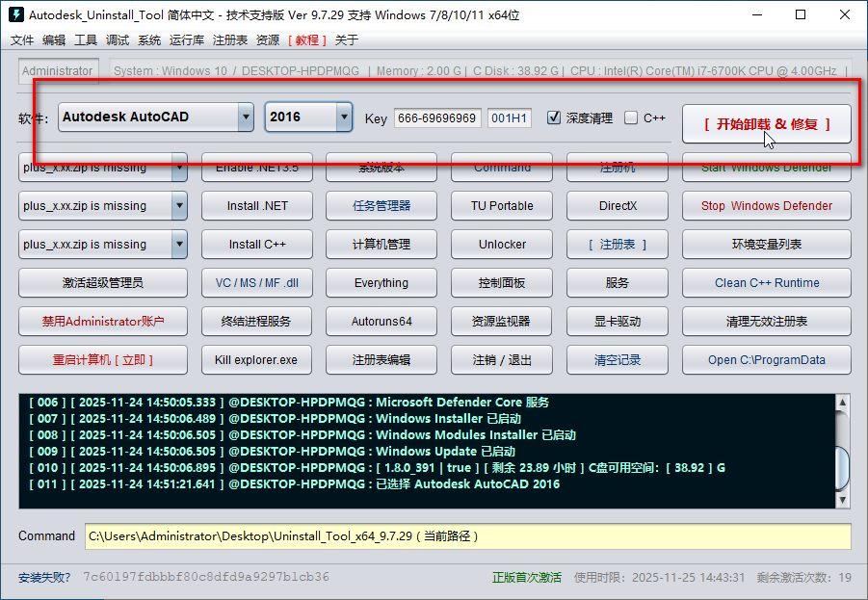Select log line 009 Windows Update 已启动
Image resolution: width=868 pixels, height=600 pixels.
click(x=273, y=452)
